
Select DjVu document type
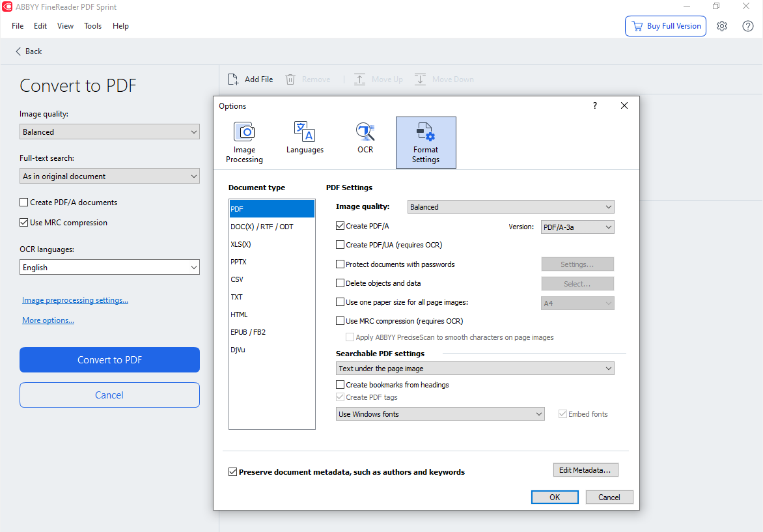pos(271,350)
